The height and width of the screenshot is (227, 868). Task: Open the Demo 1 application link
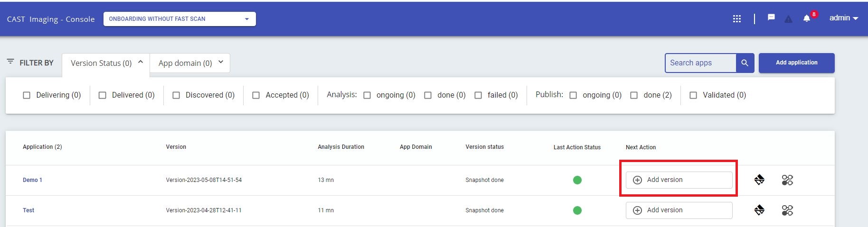point(32,180)
